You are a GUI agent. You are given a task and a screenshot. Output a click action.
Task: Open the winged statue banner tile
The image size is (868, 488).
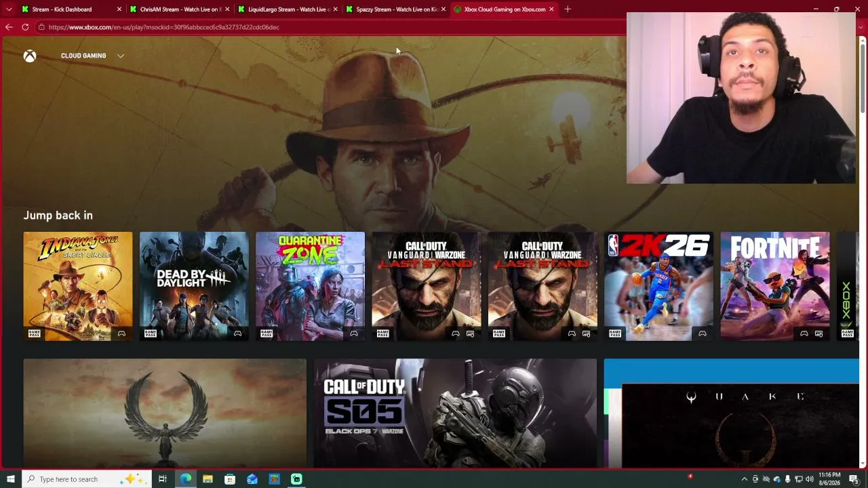click(165, 413)
